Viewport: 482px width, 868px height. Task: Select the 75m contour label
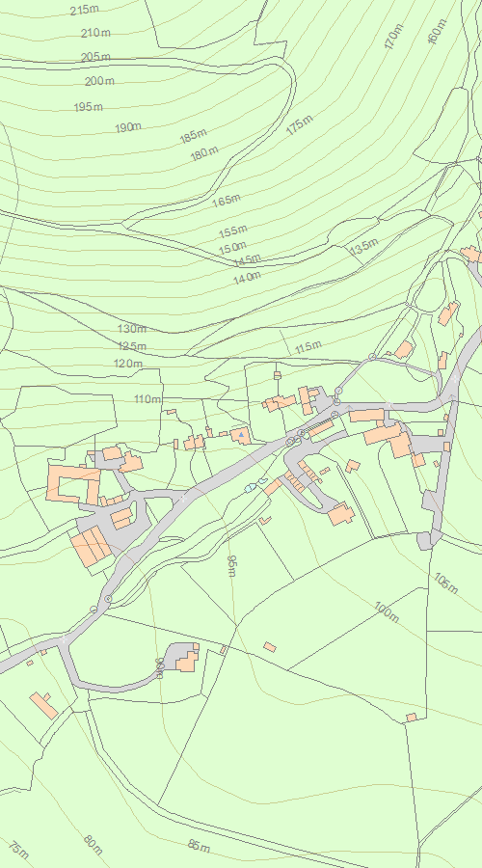click(x=19, y=850)
